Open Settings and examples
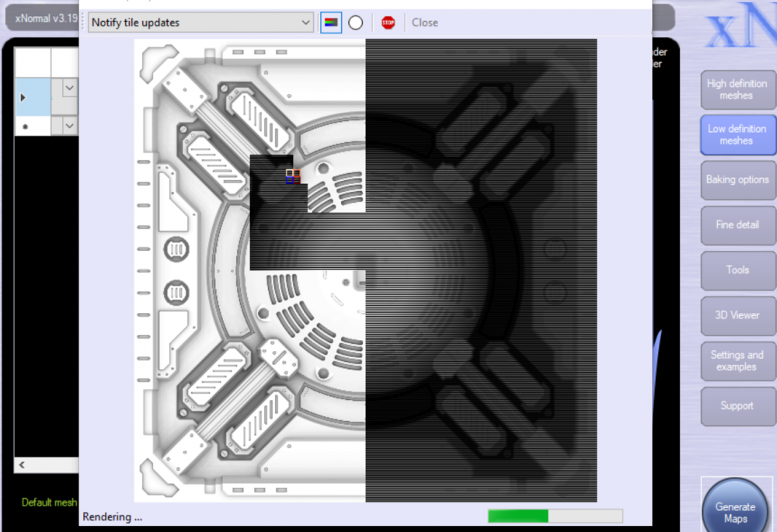Image resolution: width=777 pixels, height=532 pixels. pos(737,360)
